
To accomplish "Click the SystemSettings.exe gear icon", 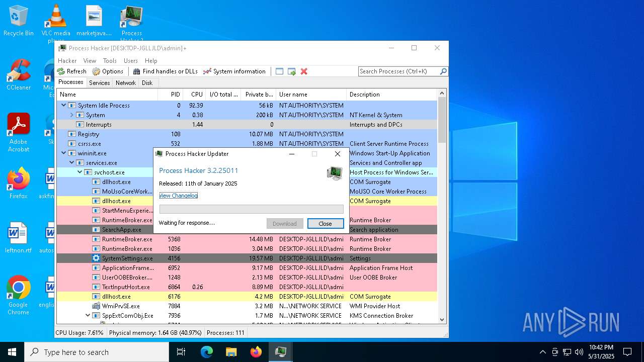I will (96, 258).
